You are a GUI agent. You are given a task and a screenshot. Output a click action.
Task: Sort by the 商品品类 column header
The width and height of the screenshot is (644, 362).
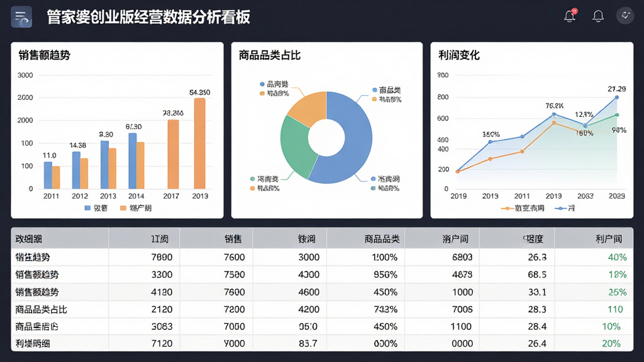click(382, 239)
